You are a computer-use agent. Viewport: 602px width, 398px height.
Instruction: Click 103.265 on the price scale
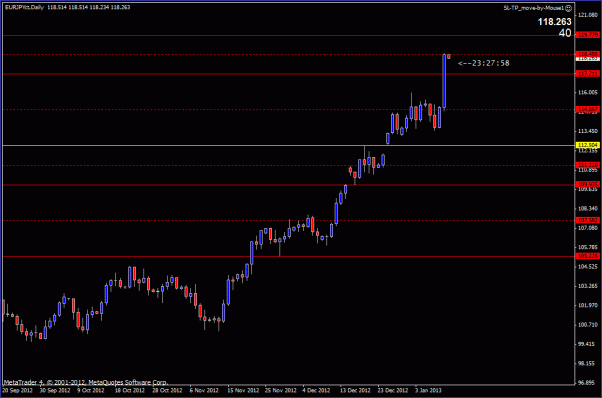click(588, 286)
